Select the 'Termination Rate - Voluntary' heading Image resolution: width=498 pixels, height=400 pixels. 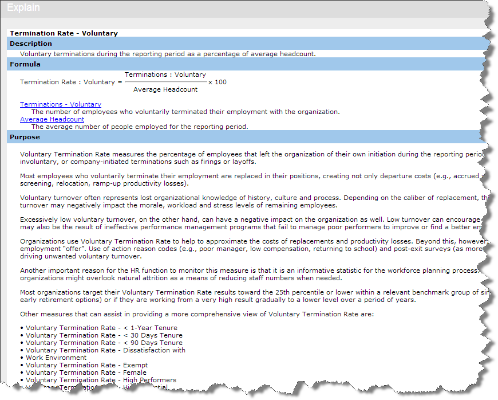click(x=64, y=33)
